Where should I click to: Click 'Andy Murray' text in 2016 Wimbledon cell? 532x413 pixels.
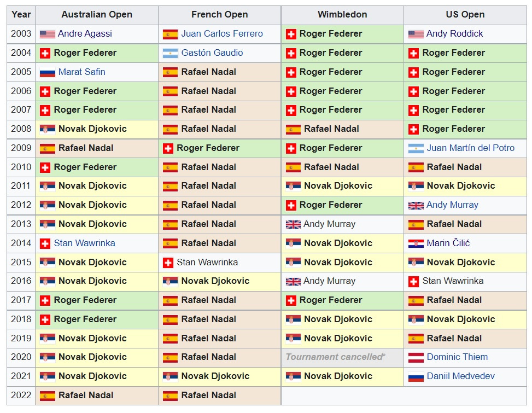[330, 281]
